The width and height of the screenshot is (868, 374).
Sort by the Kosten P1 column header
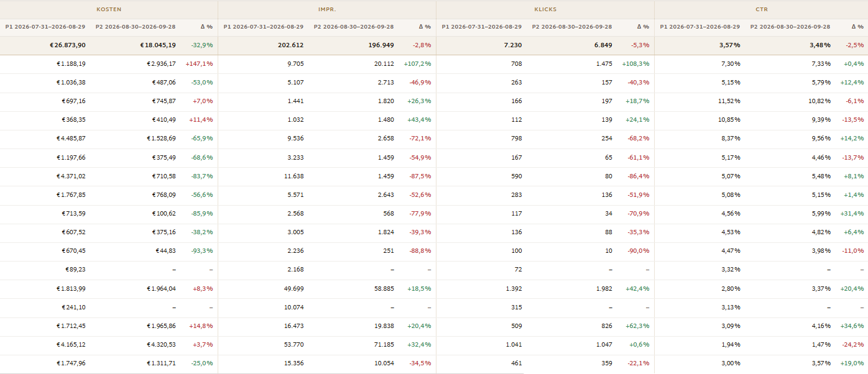point(45,27)
